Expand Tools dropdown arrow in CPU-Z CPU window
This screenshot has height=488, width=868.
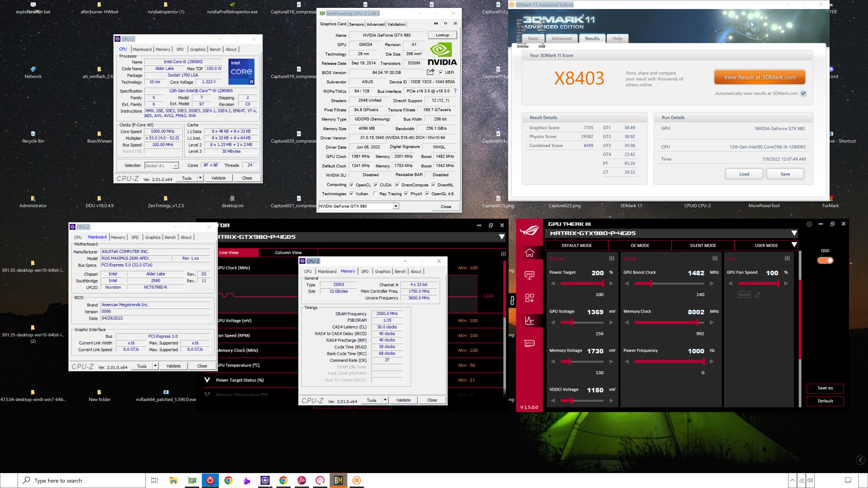pyautogui.click(x=200, y=178)
